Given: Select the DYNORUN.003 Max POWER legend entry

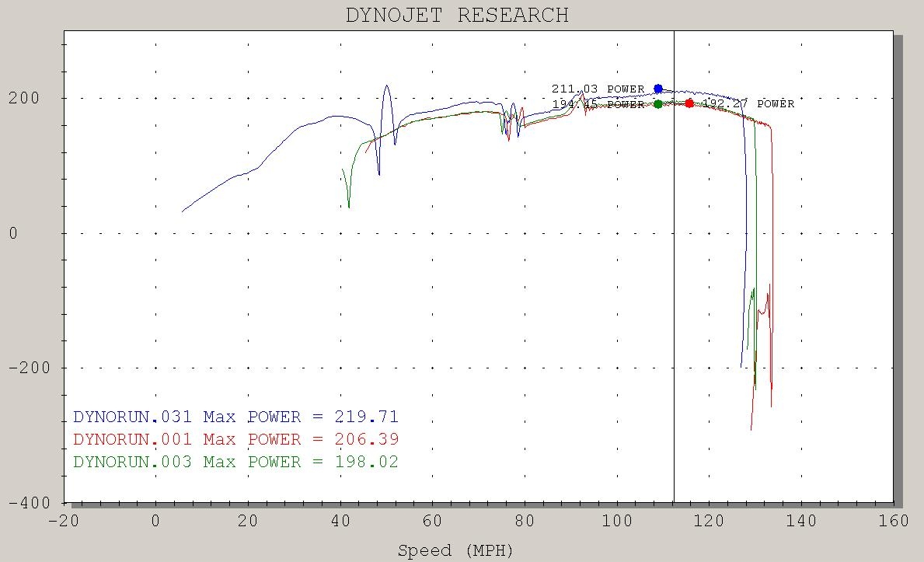Looking at the screenshot, I should 235,463.
